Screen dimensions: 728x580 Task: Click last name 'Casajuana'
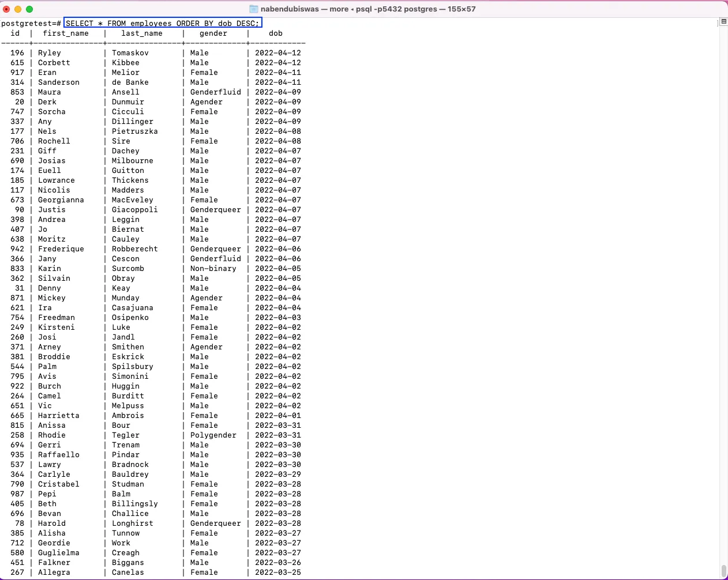tap(133, 308)
